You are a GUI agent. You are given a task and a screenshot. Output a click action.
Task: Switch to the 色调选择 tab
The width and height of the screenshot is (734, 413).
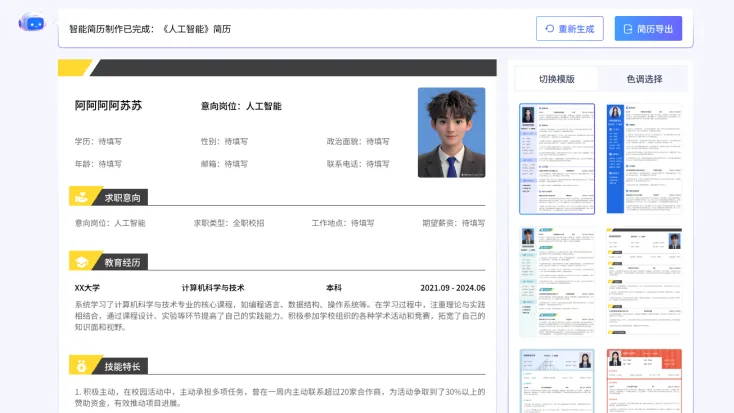coord(644,79)
